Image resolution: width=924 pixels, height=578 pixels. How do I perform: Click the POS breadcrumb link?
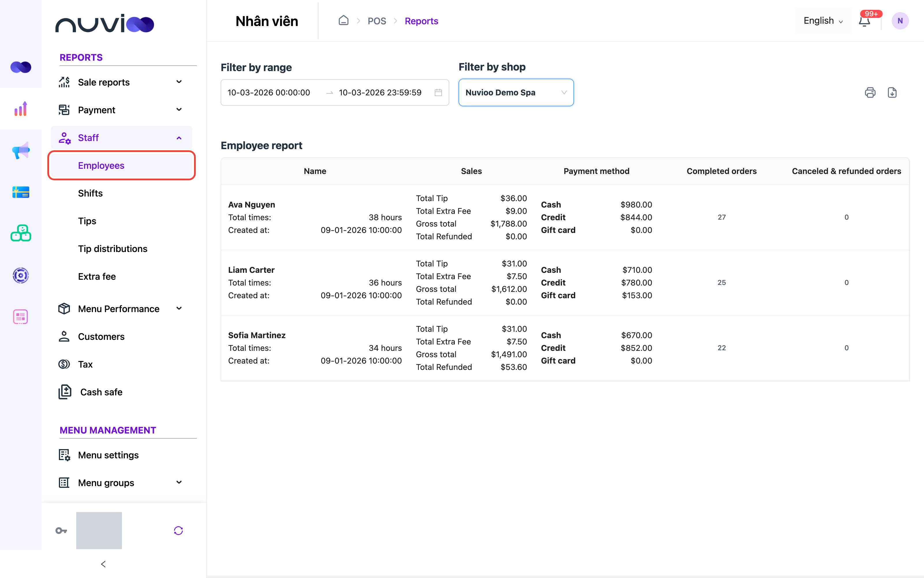coord(377,21)
